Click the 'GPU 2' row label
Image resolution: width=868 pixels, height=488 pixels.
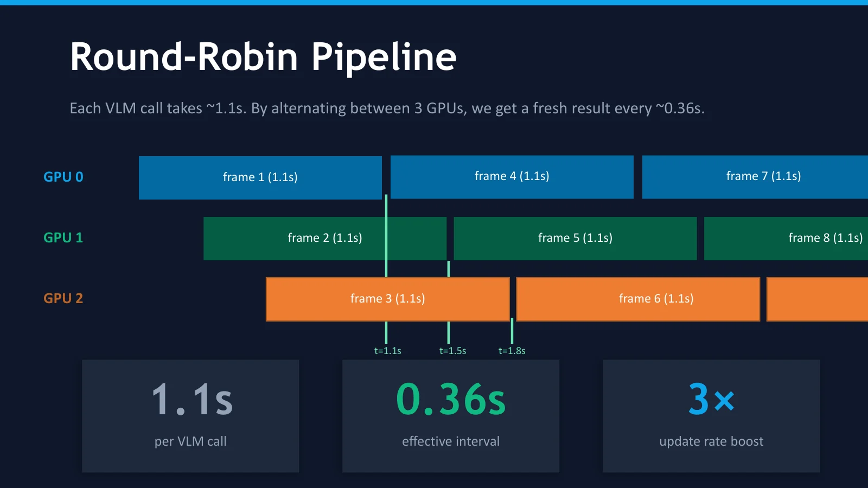63,298
